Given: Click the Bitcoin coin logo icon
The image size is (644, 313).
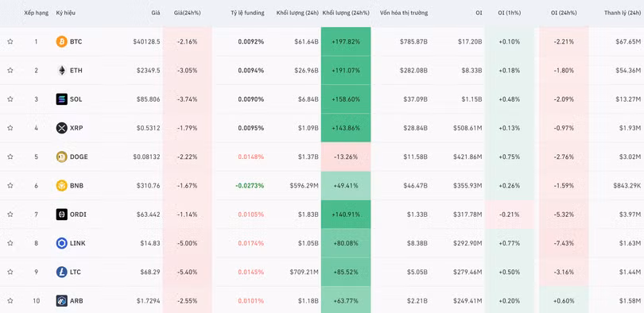Looking at the screenshot, I should (x=61, y=41).
